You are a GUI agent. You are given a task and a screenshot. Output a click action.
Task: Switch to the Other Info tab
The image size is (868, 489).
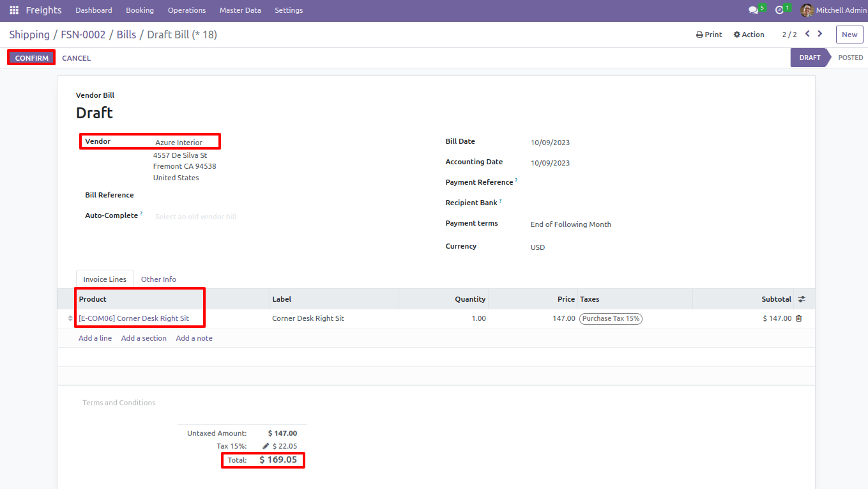[158, 279]
